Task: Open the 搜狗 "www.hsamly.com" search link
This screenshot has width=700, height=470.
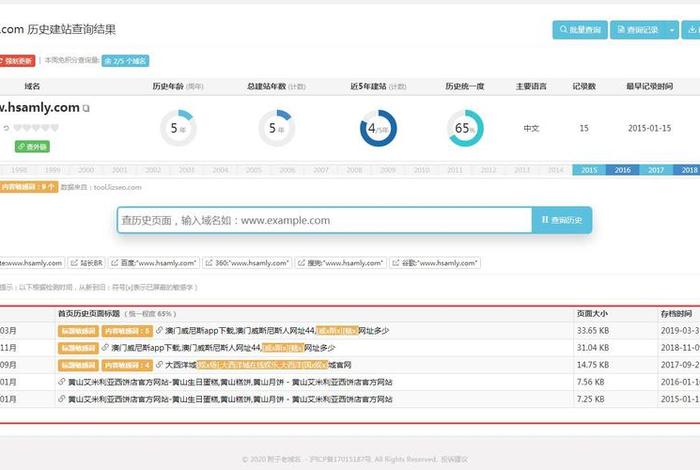Action: click(341, 263)
